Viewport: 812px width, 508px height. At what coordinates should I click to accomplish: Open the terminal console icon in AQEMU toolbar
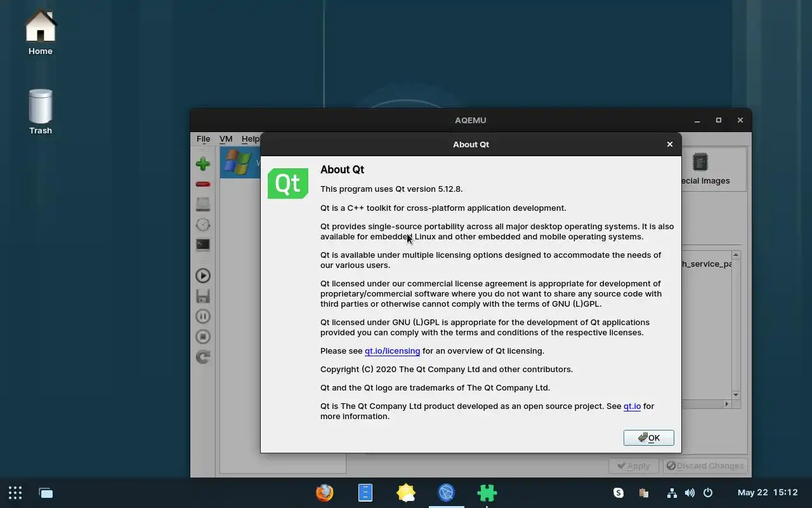coord(203,245)
